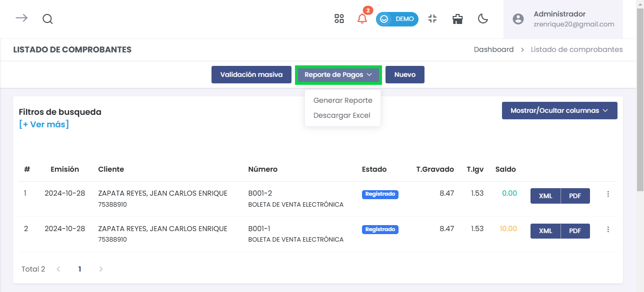
Task: Expand Mostrar/Ocultar columnas dropdown
Action: click(x=559, y=110)
